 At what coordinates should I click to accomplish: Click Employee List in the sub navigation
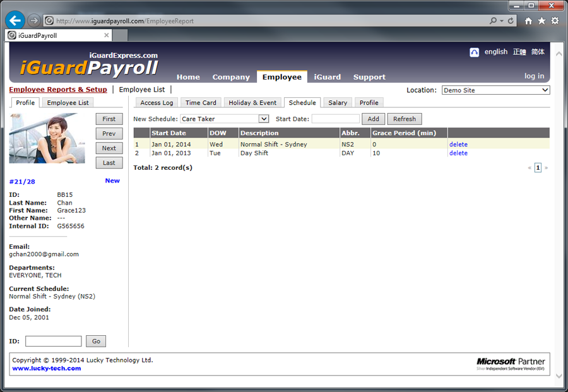click(x=141, y=90)
